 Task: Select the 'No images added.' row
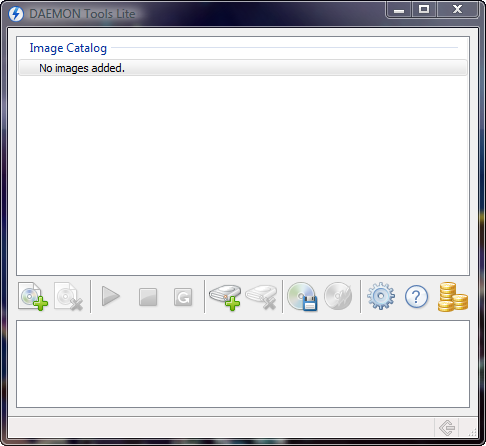click(x=243, y=68)
